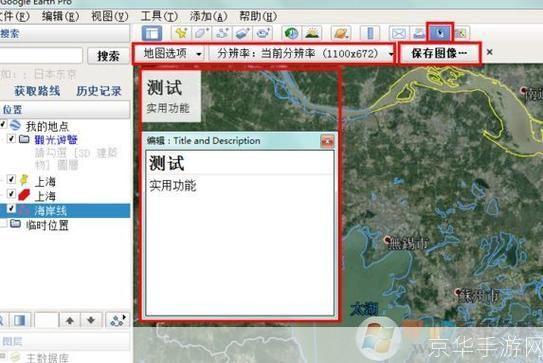Click the 历史记录 link
Screen dimensions: 543x363
pos(99,91)
